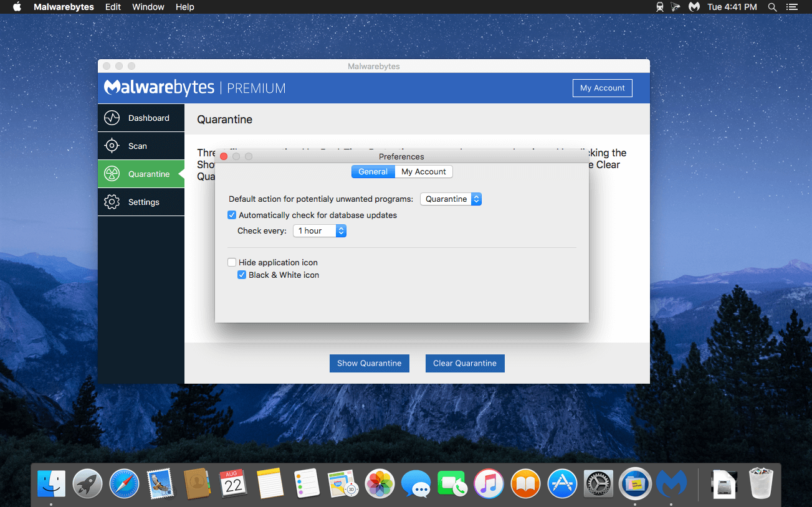This screenshot has width=812, height=507.
Task: Enable the Hide application icon checkbox
Action: click(232, 262)
